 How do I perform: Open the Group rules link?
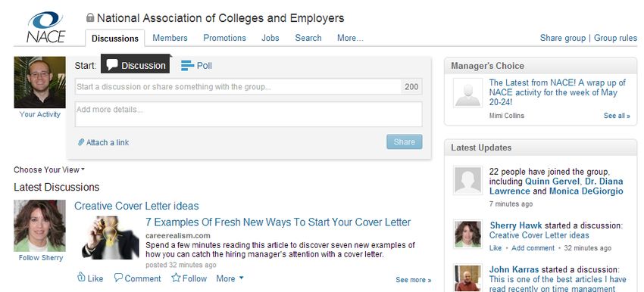tap(616, 38)
